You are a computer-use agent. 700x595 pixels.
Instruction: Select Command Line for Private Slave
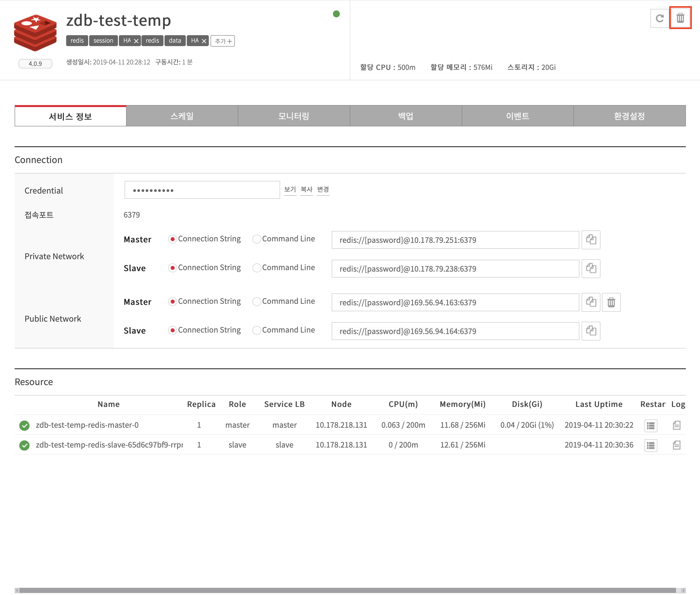257,268
